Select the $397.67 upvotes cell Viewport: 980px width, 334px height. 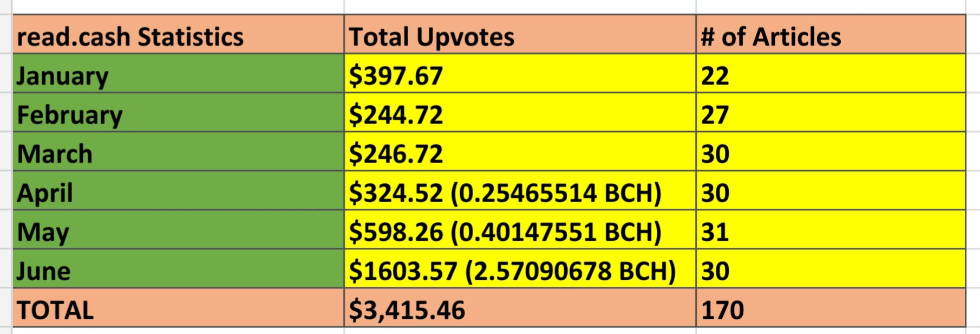(520, 73)
